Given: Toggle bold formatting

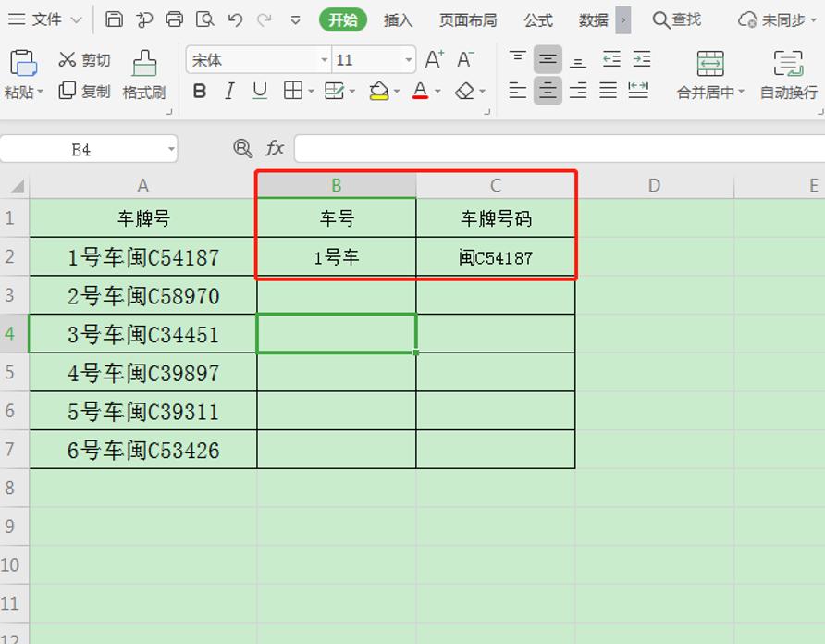Looking at the screenshot, I should [x=199, y=91].
